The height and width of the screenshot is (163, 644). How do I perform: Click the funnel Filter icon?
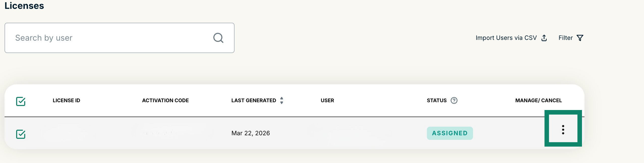click(x=580, y=38)
